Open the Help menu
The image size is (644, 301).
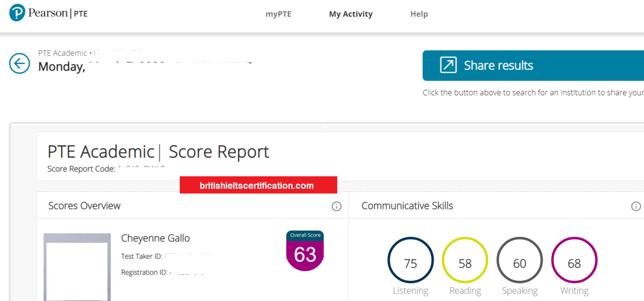(x=419, y=14)
